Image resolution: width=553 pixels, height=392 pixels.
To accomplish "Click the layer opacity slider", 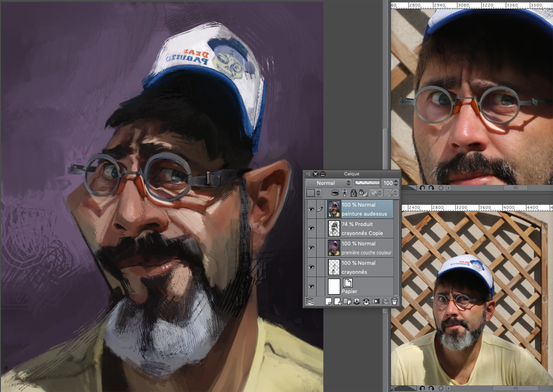I will point(367,183).
